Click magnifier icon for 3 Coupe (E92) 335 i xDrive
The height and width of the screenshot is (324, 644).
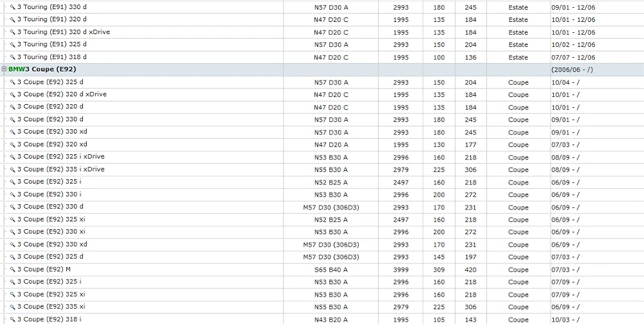click(x=12, y=169)
